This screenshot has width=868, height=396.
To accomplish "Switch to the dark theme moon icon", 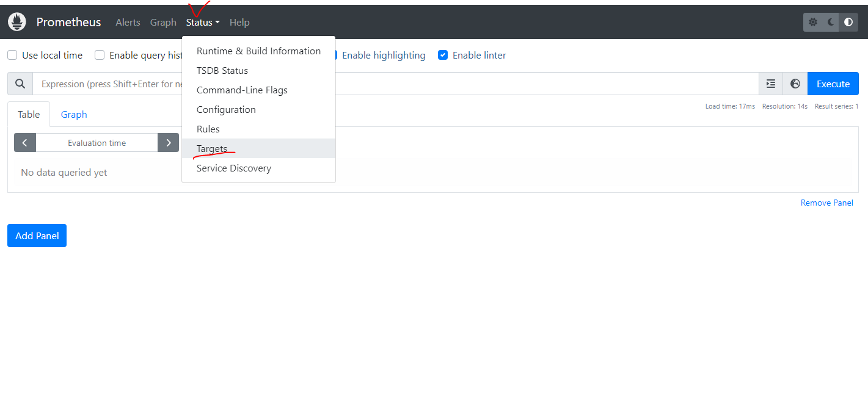I will click(831, 22).
